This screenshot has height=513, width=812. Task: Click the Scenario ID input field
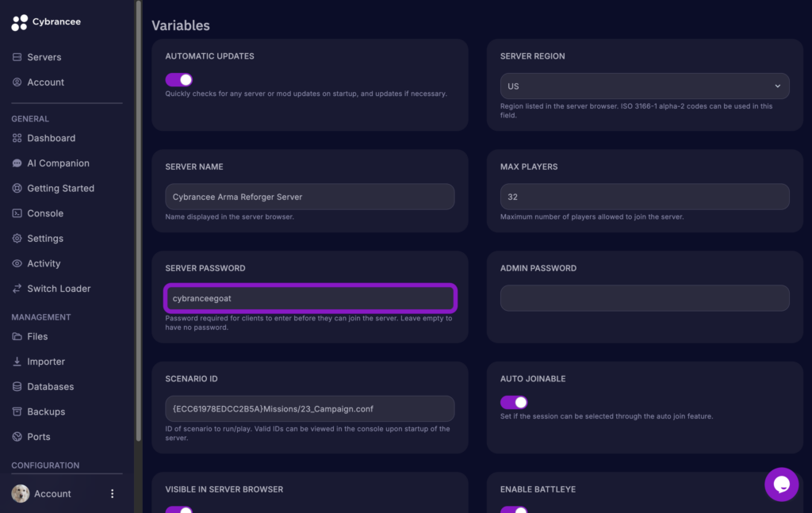click(310, 408)
